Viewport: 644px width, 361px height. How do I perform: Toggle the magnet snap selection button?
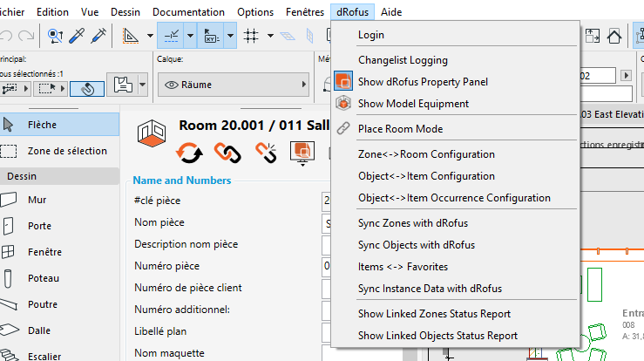(86, 88)
